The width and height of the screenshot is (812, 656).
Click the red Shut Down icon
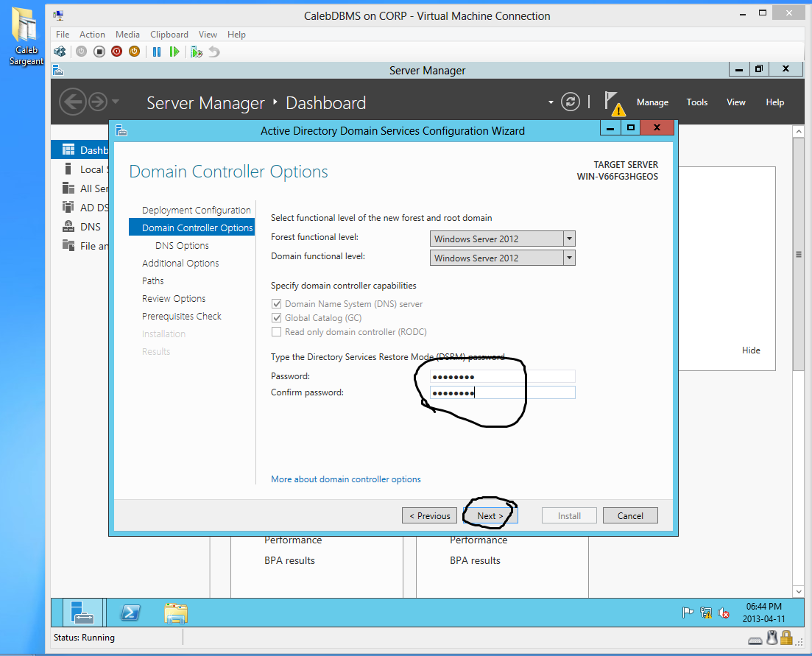tap(116, 52)
